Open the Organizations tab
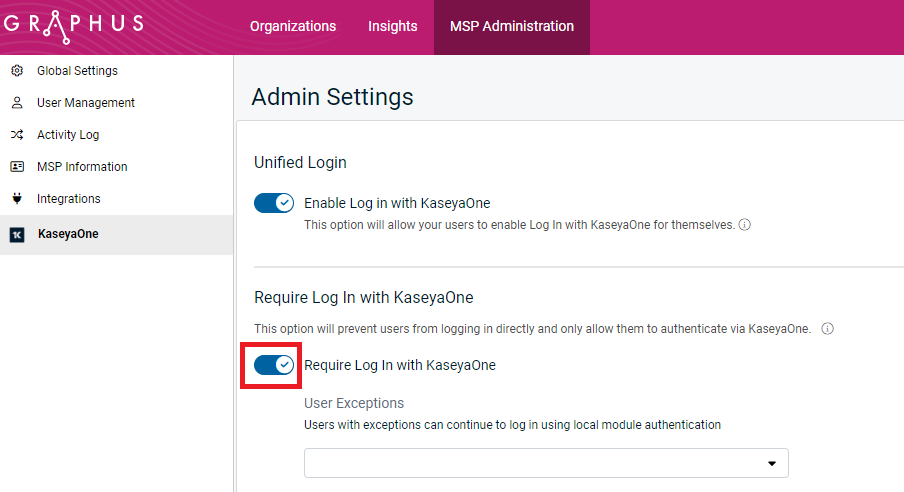Viewport: 904px width, 492px height. (293, 27)
